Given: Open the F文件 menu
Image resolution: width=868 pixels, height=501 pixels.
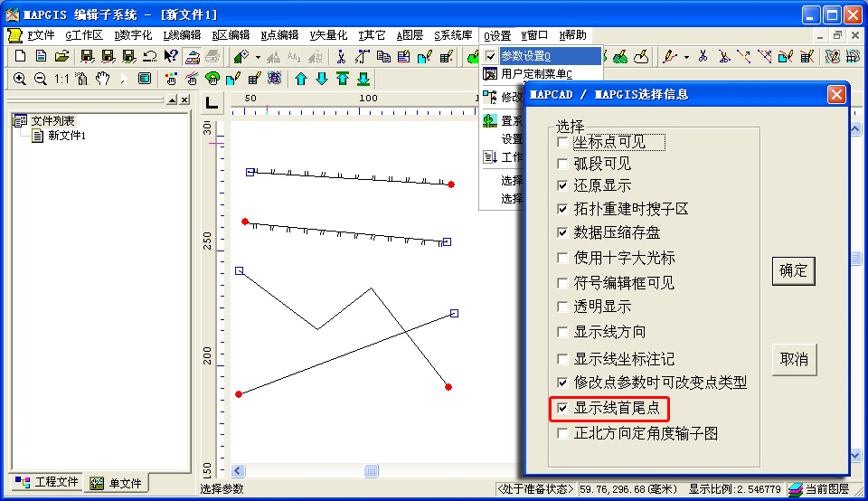Looking at the screenshot, I should click(x=41, y=35).
